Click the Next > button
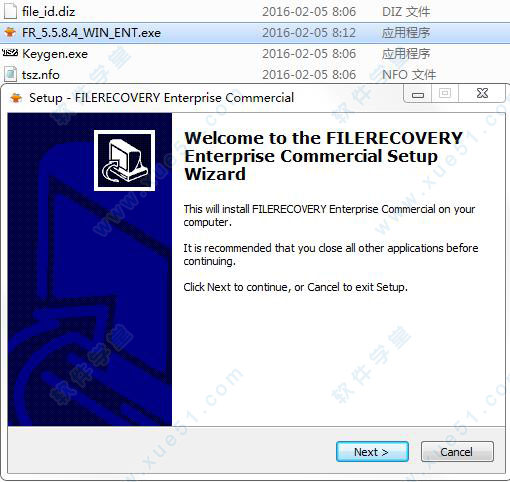The image size is (510, 482). (372, 452)
